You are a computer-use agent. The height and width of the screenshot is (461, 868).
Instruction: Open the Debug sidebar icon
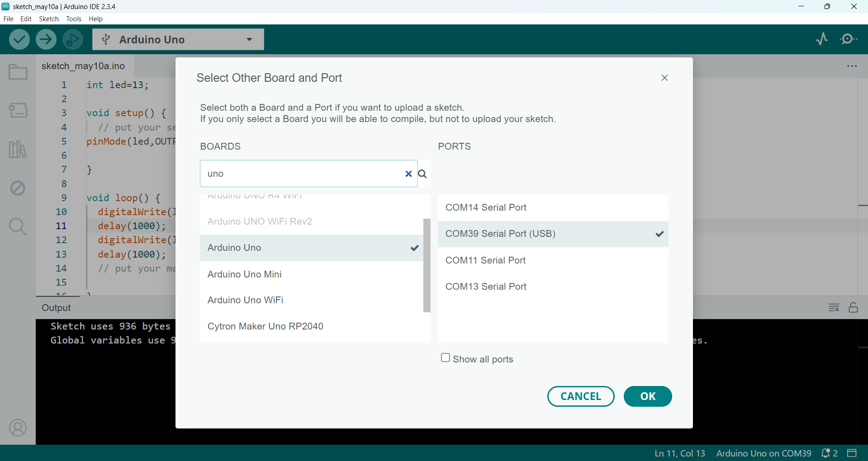[x=18, y=188]
